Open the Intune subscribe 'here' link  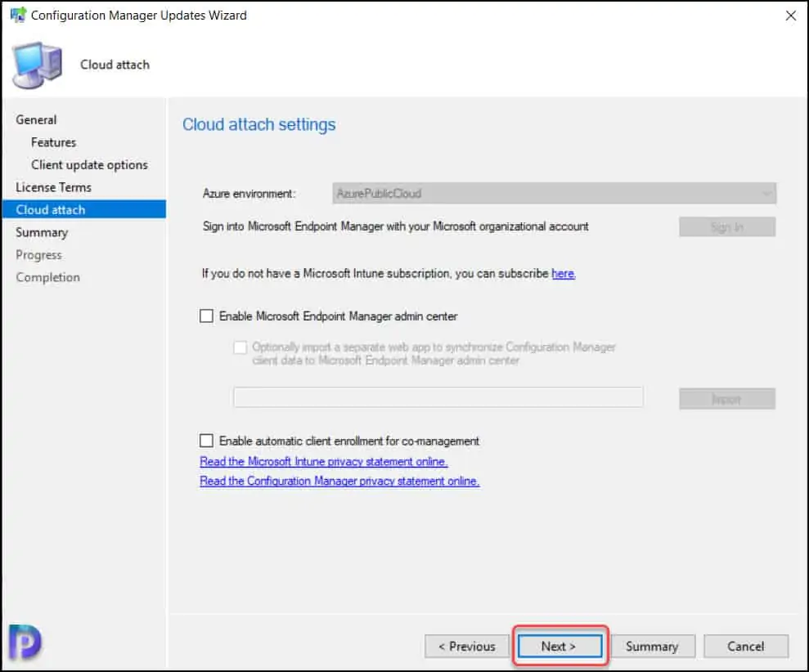click(564, 273)
